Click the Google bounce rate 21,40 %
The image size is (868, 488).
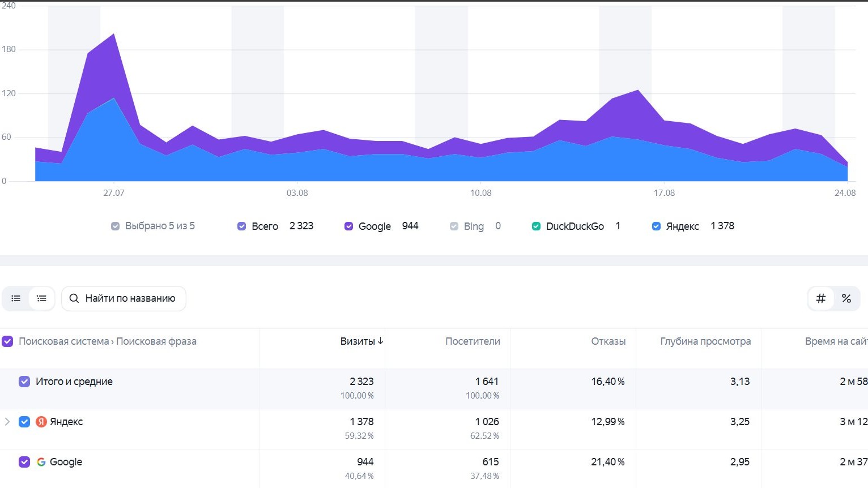coord(608,462)
